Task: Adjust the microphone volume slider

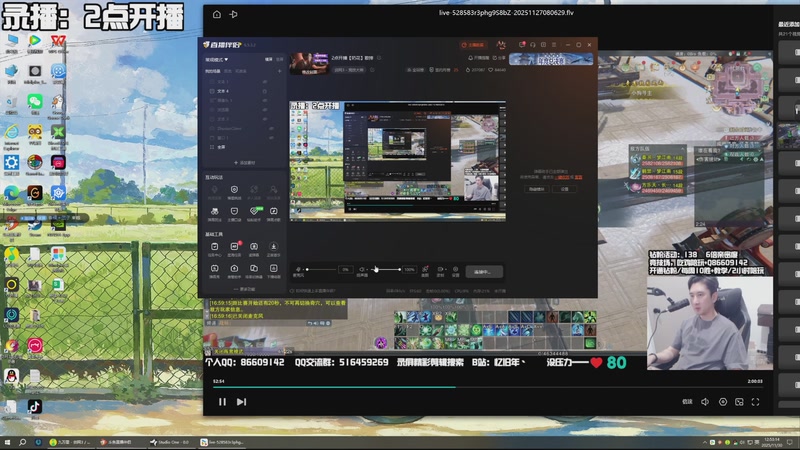Action: click(x=321, y=269)
